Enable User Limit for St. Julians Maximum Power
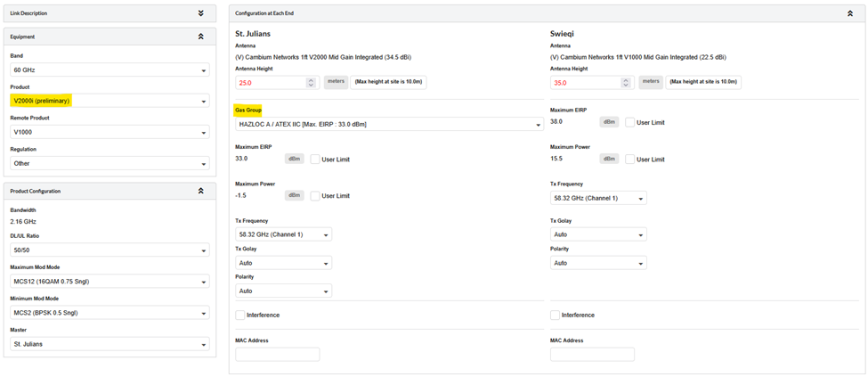The width and height of the screenshot is (868, 377). click(x=315, y=195)
